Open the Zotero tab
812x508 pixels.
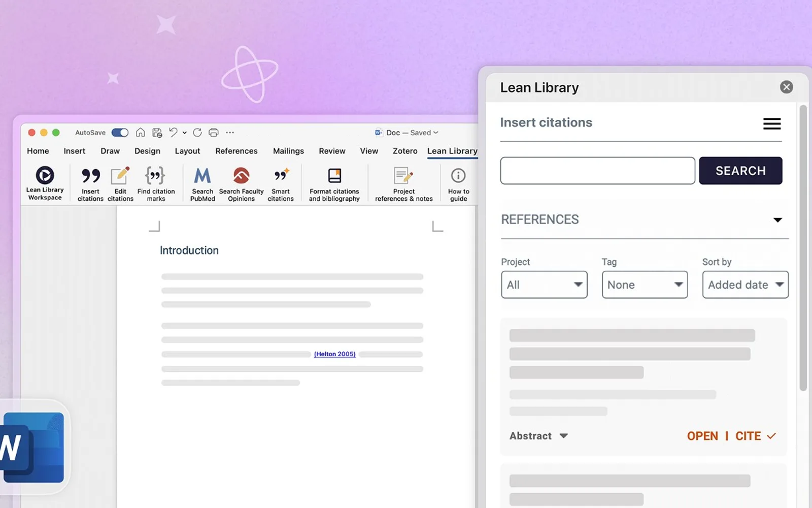(405, 151)
